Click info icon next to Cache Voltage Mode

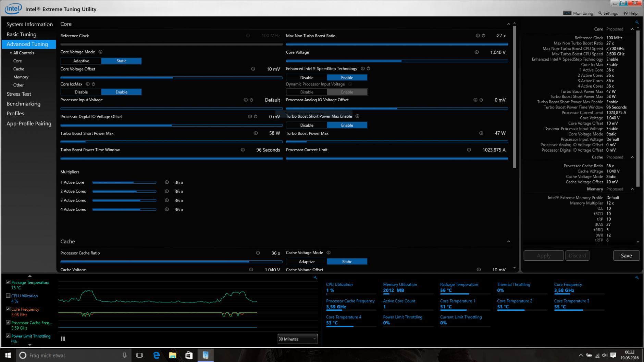coord(329,253)
